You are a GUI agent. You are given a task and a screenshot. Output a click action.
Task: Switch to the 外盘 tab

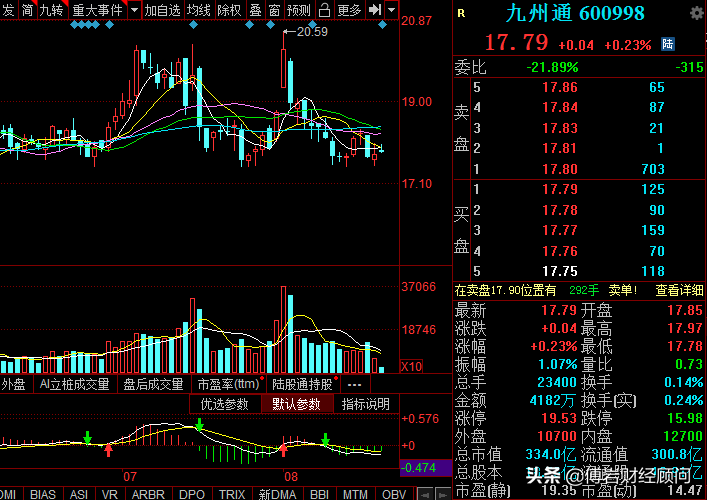14,385
